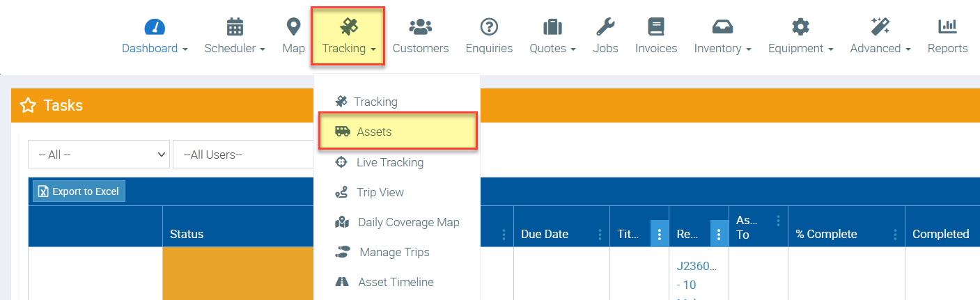Open the '--All Users--' dropdown
The width and height of the screenshot is (980, 300).
coord(244,155)
